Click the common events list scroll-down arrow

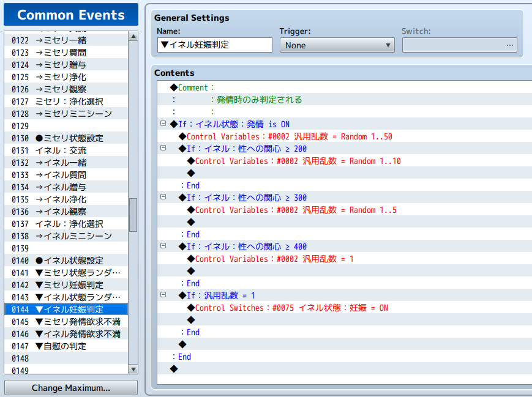tap(133, 369)
